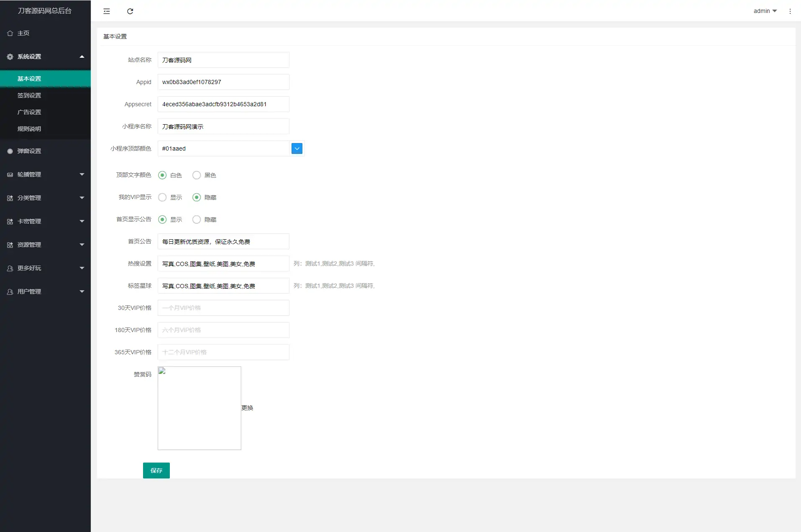Image resolution: width=801 pixels, height=532 pixels.
Task: Choose 隐藏 for 首页显示公告
Action: tap(197, 219)
